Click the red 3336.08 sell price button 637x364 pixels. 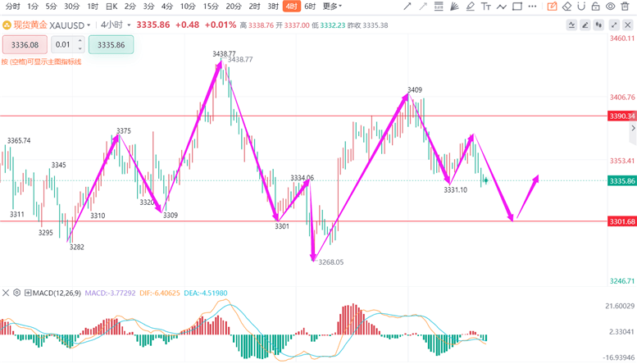point(25,45)
